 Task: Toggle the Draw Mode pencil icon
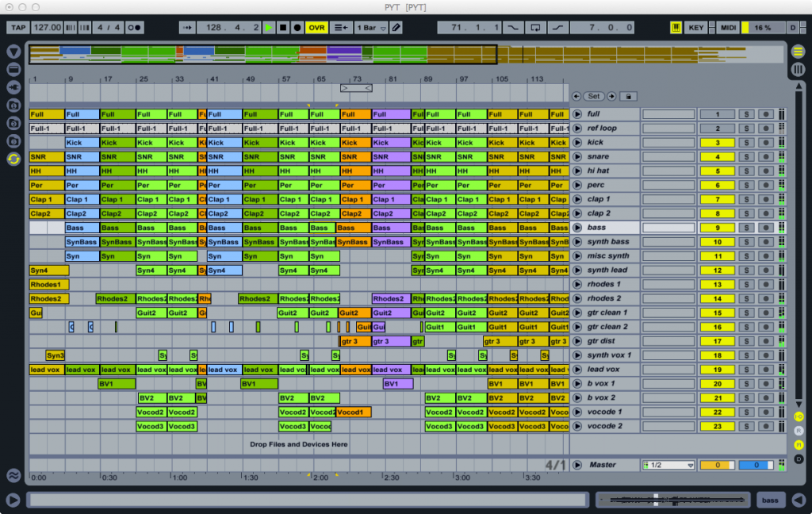(396, 28)
